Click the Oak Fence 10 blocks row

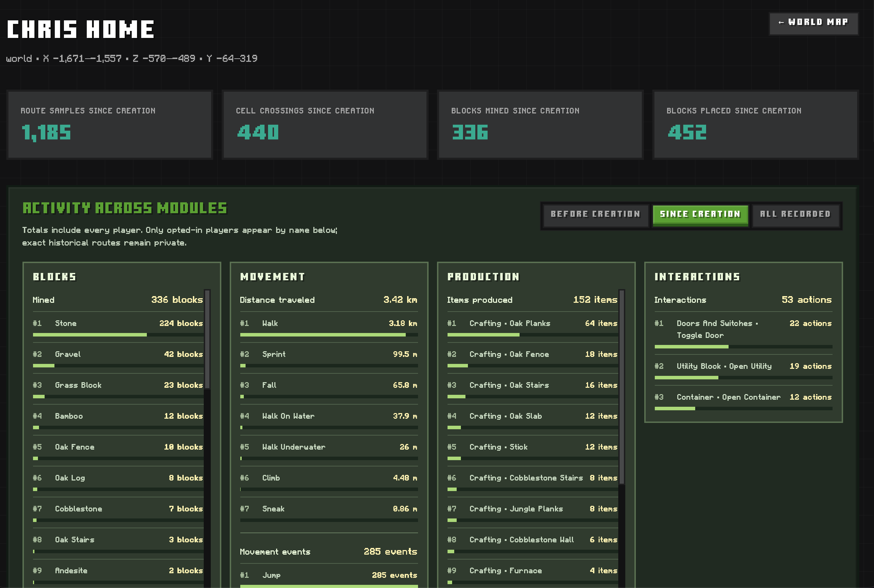pos(118,451)
